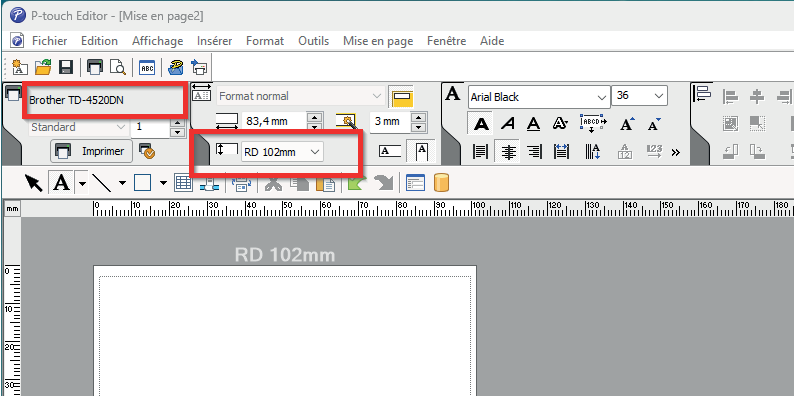Viewport: 794px width, 396px height.
Task: Launch the P-touch transfer folder icon
Action: (176, 67)
